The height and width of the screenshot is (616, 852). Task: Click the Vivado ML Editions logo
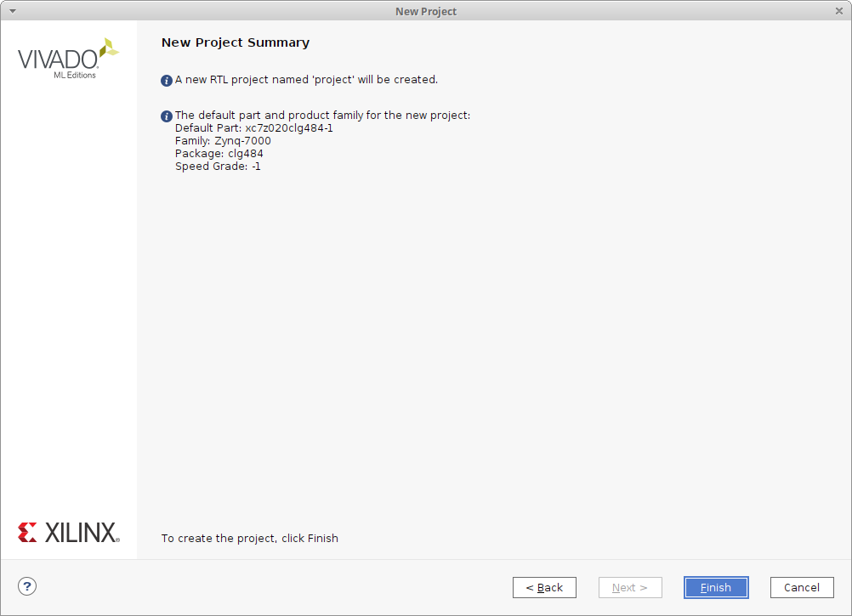click(68, 59)
